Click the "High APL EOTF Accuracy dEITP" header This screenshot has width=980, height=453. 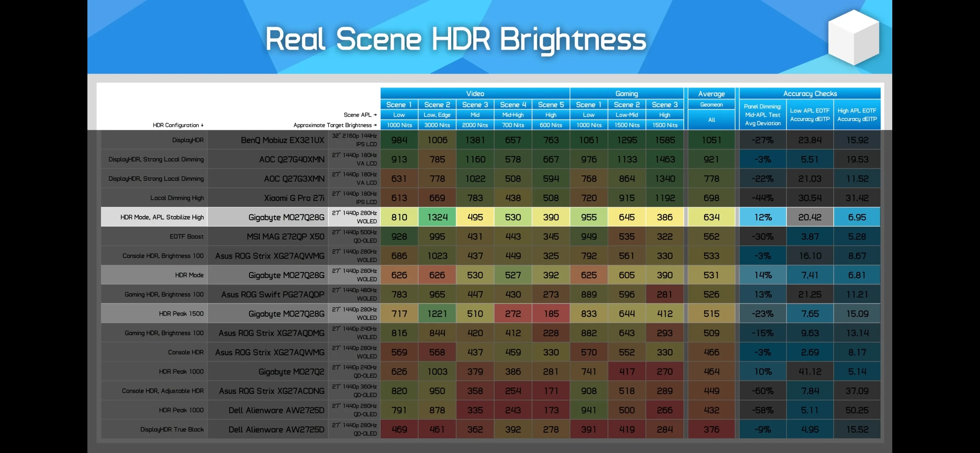click(x=857, y=115)
